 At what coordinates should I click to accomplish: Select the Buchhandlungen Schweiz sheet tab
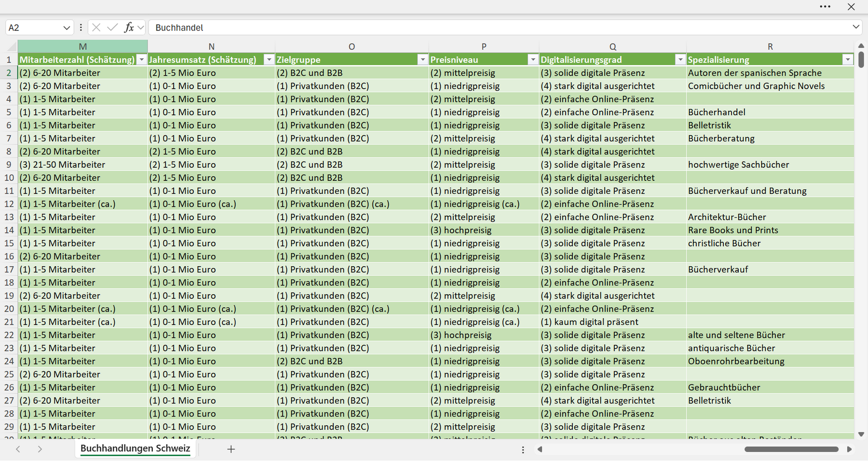(x=136, y=448)
